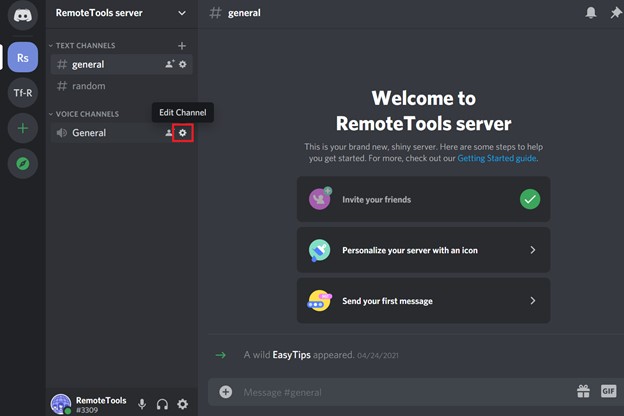Click the Invite your friends card
Image resolution: width=624 pixels, height=416 pixels.
(x=423, y=199)
